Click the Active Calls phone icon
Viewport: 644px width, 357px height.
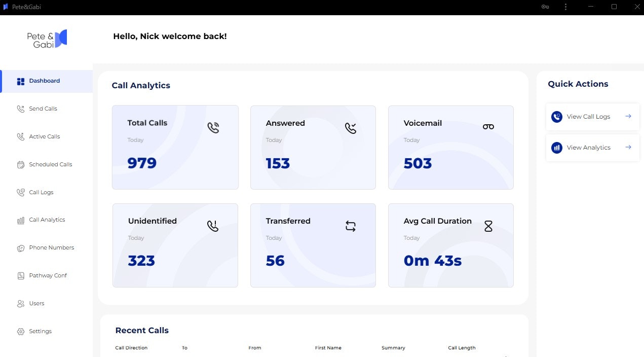pyautogui.click(x=21, y=137)
